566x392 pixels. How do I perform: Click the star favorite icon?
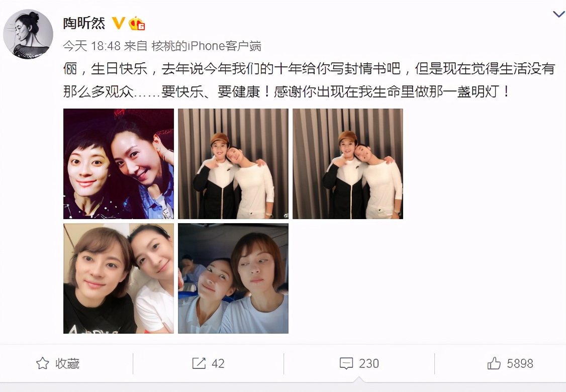coord(43,363)
